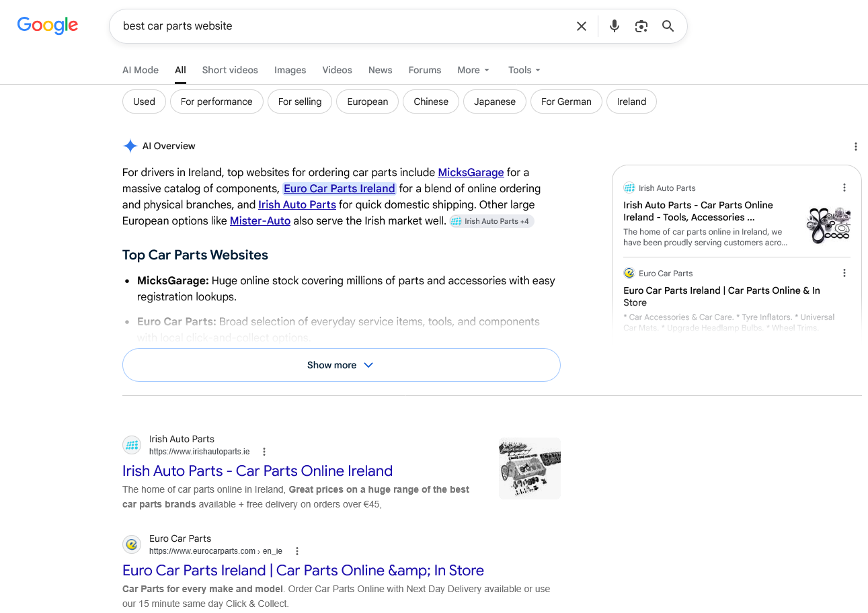The height and width of the screenshot is (613, 868).
Task: Open Irish Auto Parts - Car Parts Online Ireland result title
Action: [x=258, y=471]
